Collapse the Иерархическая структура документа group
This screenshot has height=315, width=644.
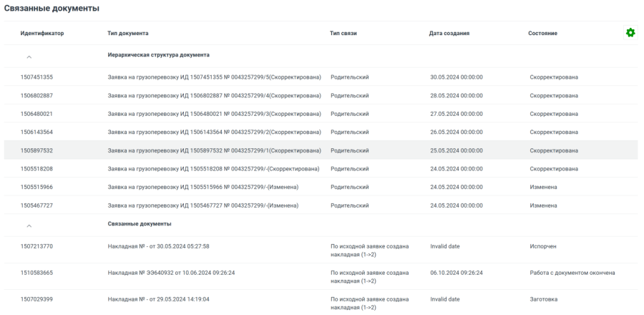tap(29, 56)
